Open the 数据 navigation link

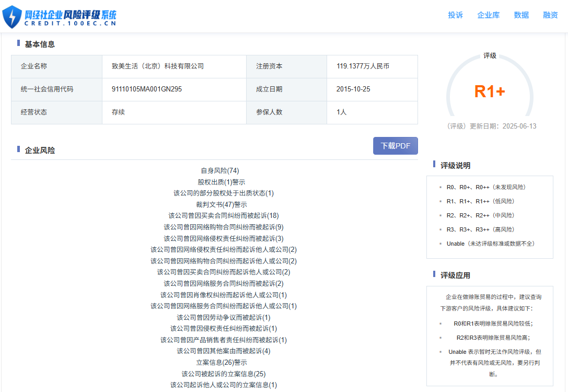point(521,15)
